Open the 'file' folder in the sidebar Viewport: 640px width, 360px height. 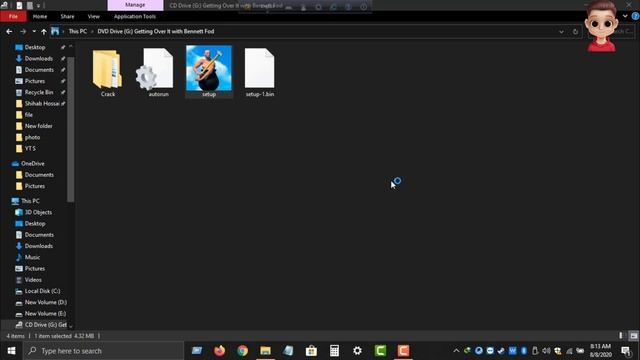(28, 115)
